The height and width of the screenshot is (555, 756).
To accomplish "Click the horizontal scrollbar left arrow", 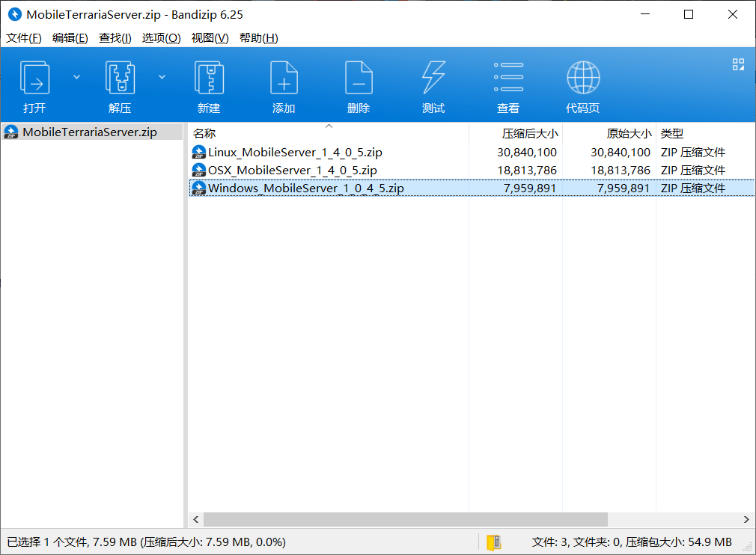I will tap(196, 519).
